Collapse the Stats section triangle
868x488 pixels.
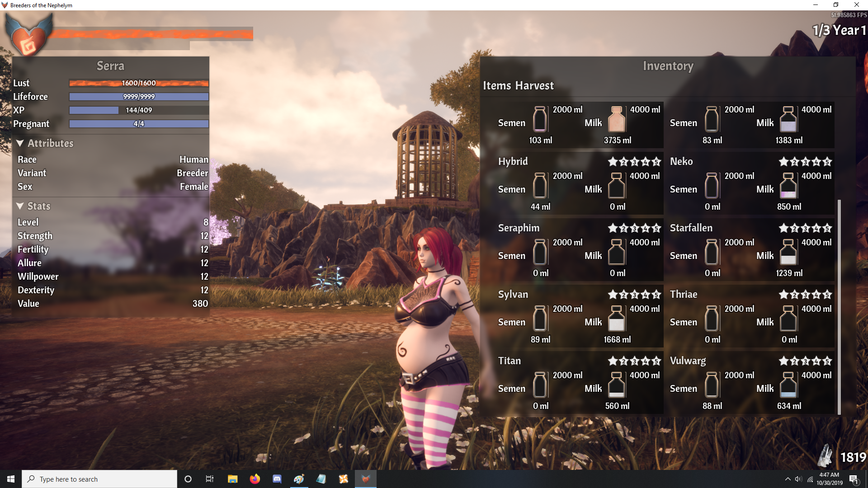(20, 206)
